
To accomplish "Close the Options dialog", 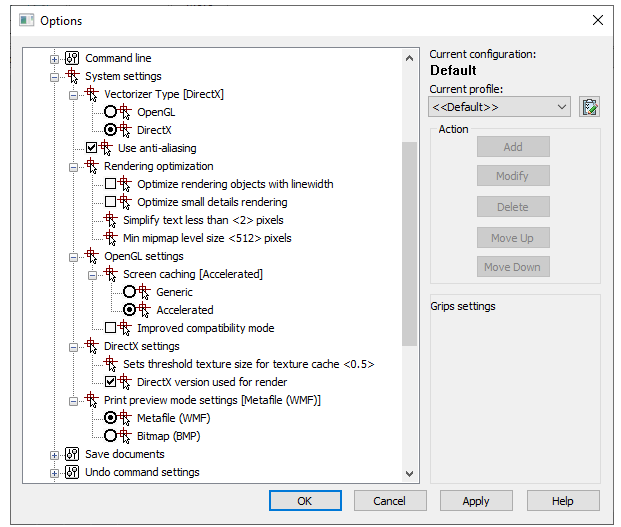I will [598, 20].
